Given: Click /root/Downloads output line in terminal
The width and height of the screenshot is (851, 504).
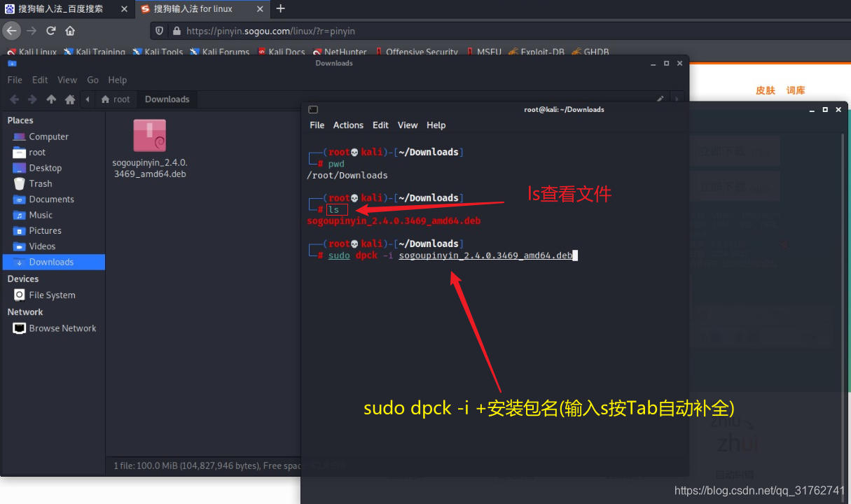Looking at the screenshot, I should pos(347,175).
